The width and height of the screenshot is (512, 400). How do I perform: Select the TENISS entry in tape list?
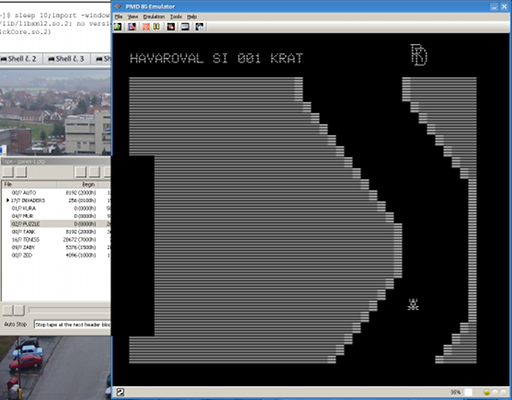25,240
